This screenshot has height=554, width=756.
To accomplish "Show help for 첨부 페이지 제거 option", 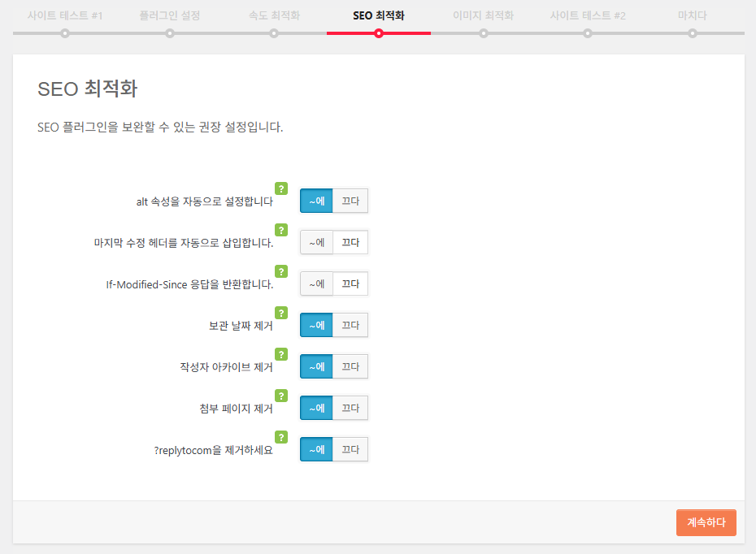I will 281,396.
